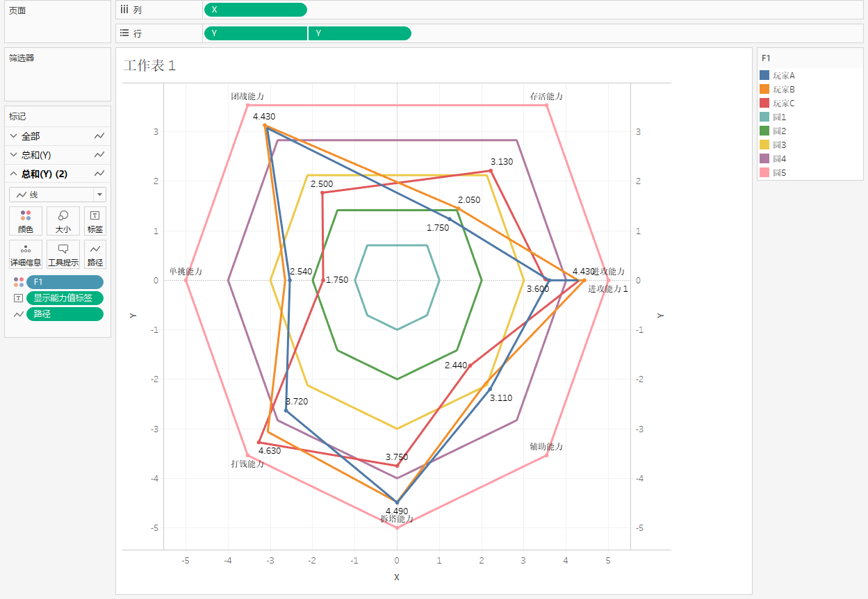
Task: Select the second Y pill on the rows shelf
Action: (x=360, y=33)
